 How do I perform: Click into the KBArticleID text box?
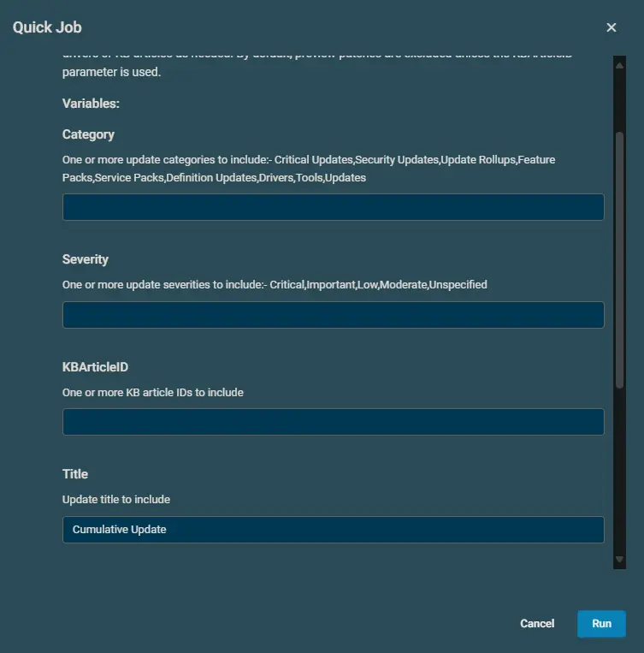click(333, 422)
